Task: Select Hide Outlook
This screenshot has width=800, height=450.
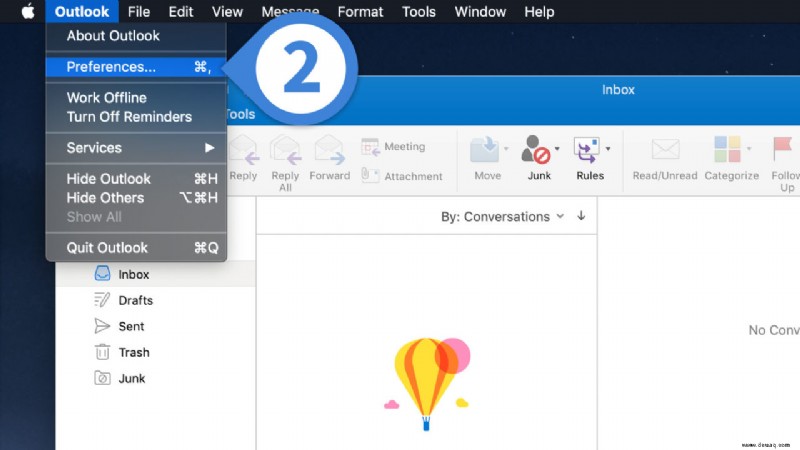Action: coord(136,179)
